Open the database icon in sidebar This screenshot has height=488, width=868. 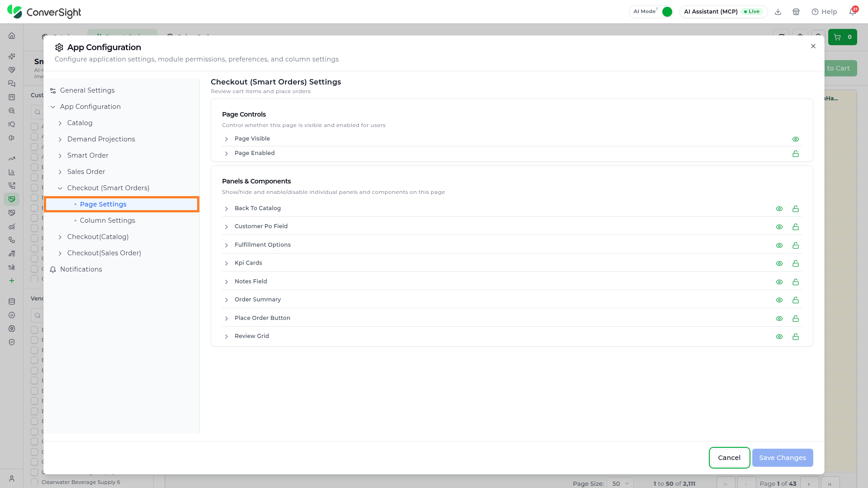point(12,301)
